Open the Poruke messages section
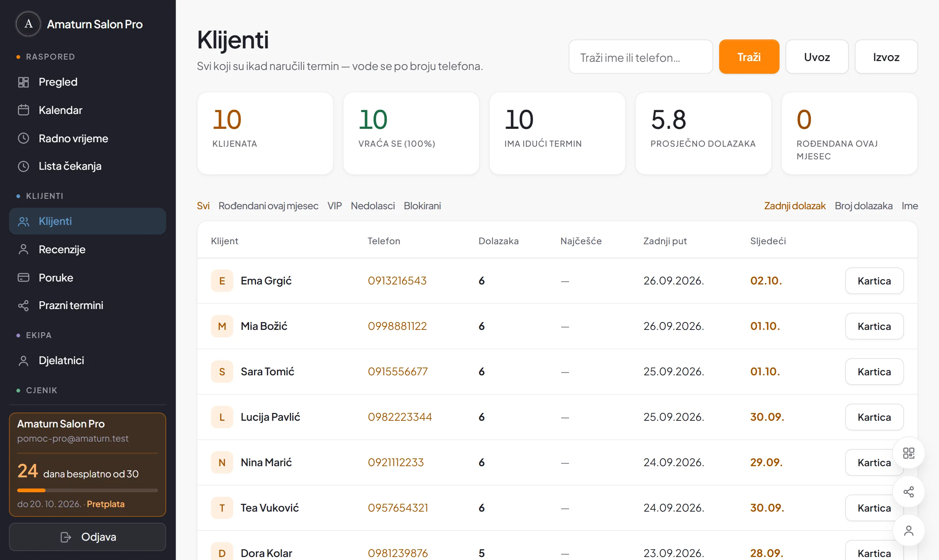 pyautogui.click(x=87, y=278)
